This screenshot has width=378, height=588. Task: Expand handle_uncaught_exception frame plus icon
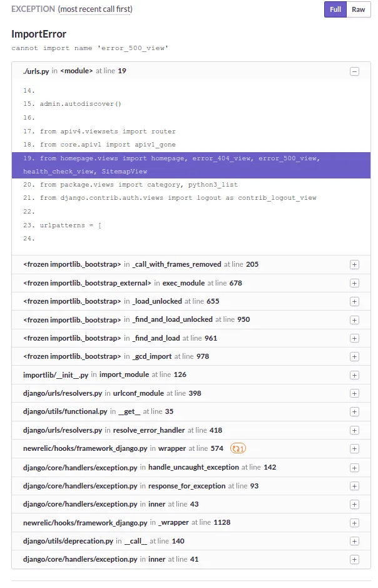coord(354,468)
